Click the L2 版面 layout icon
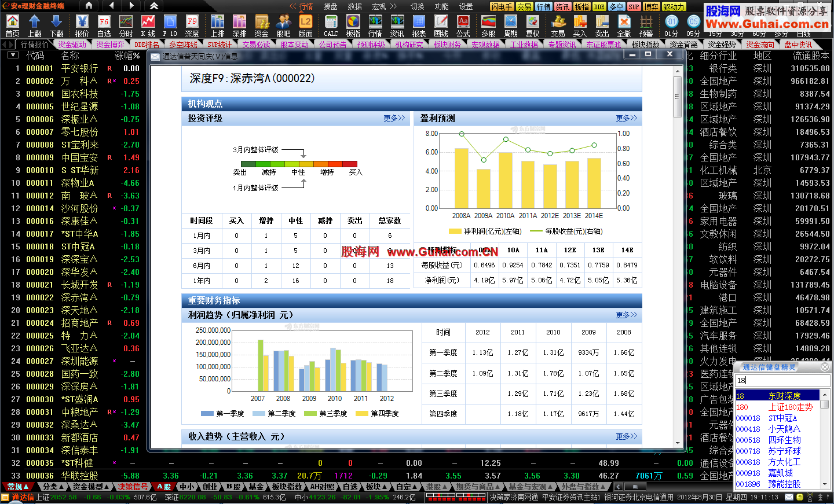Screen dimensions: 834x504 305,25
